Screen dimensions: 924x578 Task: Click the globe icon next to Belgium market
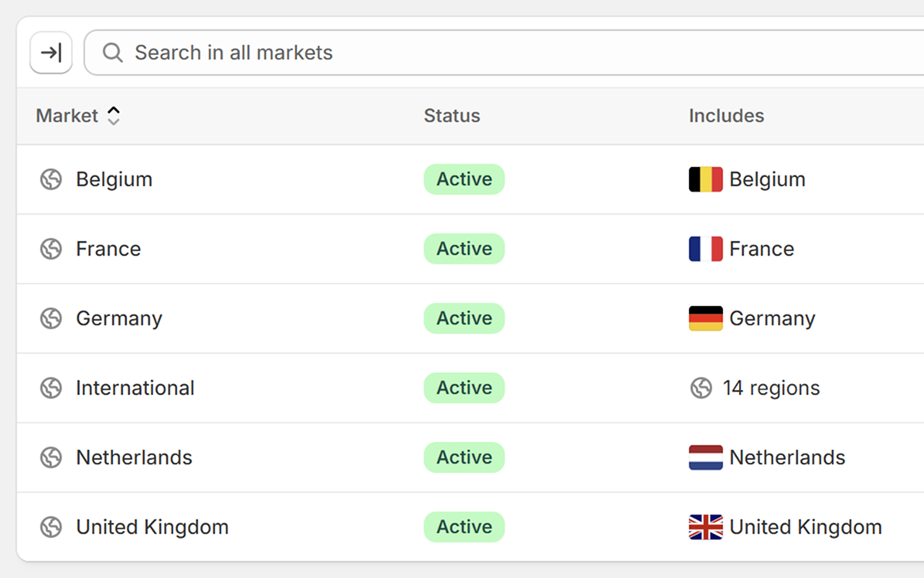(x=50, y=178)
